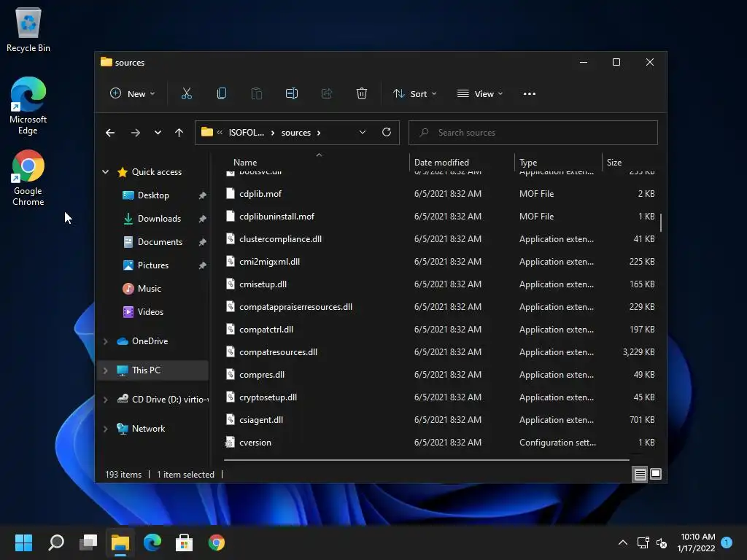747x560 pixels.
Task: Click the Share icon in toolbar
Action: point(327,94)
